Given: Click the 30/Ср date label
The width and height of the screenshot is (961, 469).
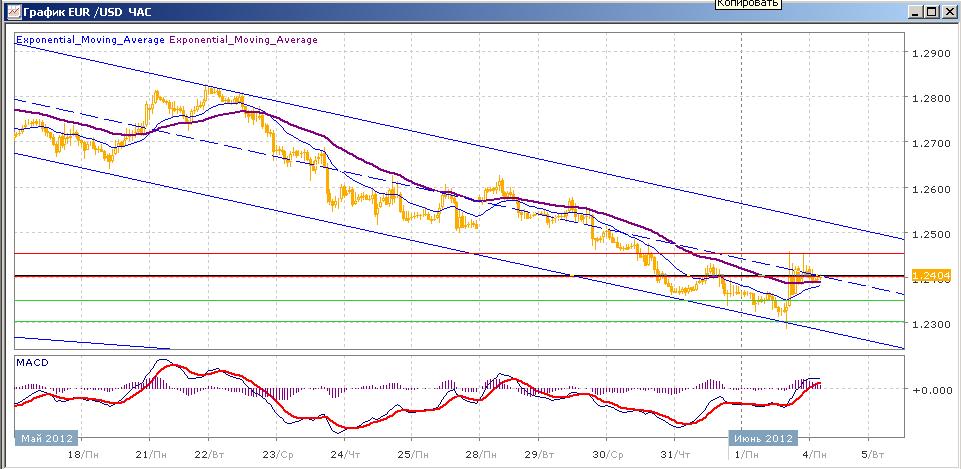Looking at the screenshot, I should coord(607,455).
